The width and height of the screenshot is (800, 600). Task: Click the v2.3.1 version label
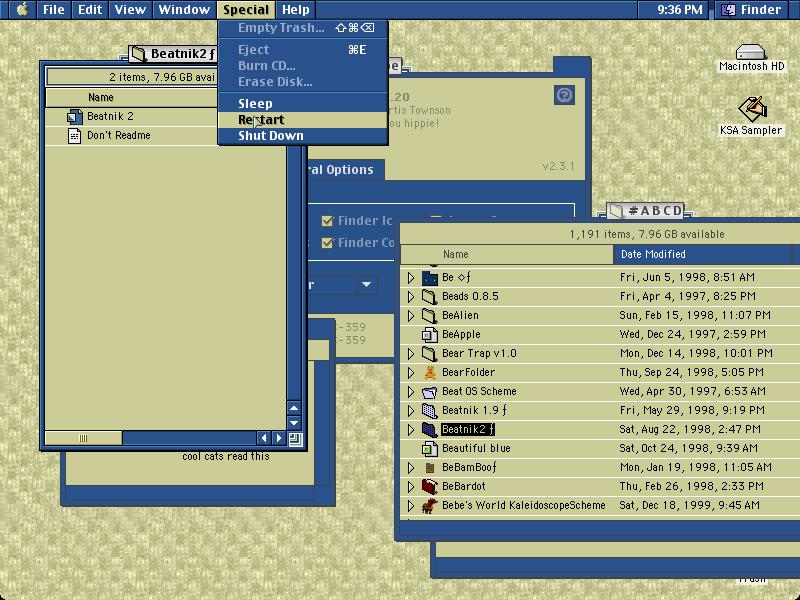[559, 166]
